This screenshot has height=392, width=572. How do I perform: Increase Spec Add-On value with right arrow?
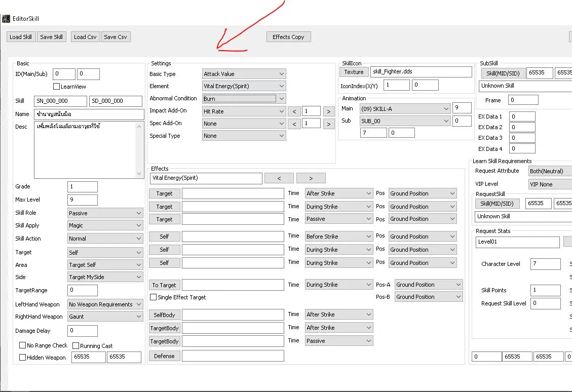click(329, 124)
